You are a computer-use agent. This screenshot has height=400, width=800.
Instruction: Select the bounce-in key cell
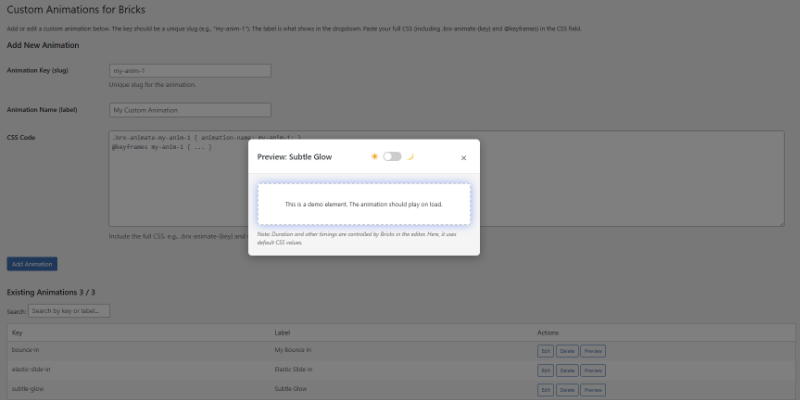point(26,350)
